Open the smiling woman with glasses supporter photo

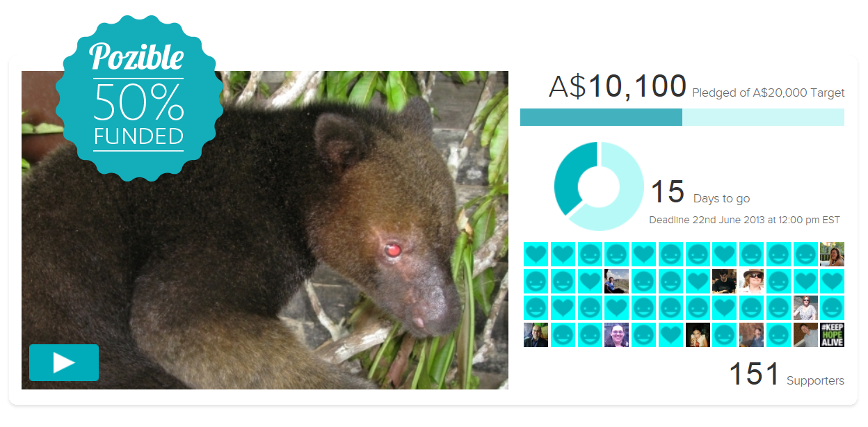pos(616,335)
